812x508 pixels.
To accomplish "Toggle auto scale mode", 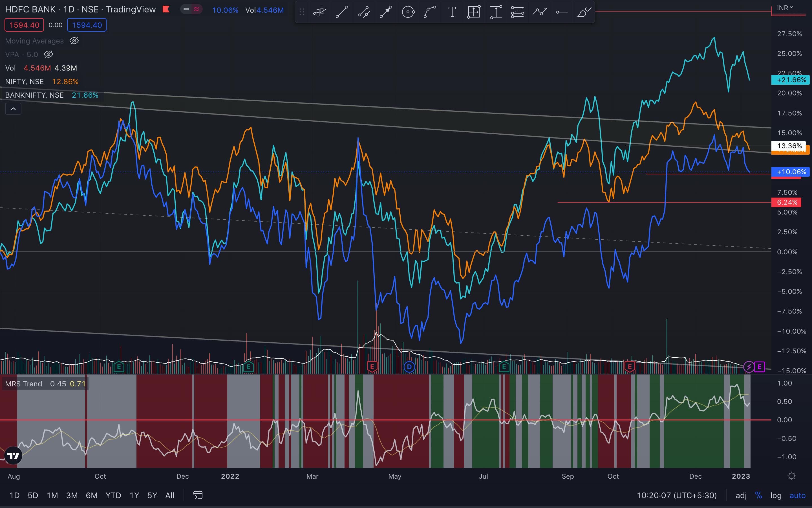I will click(798, 495).
